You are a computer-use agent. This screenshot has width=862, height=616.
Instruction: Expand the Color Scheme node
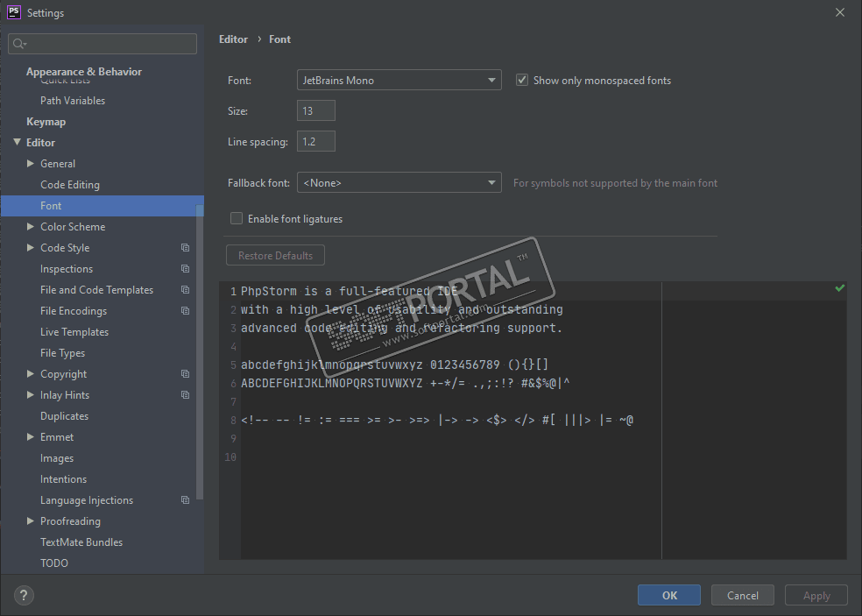tap(31, 226)
